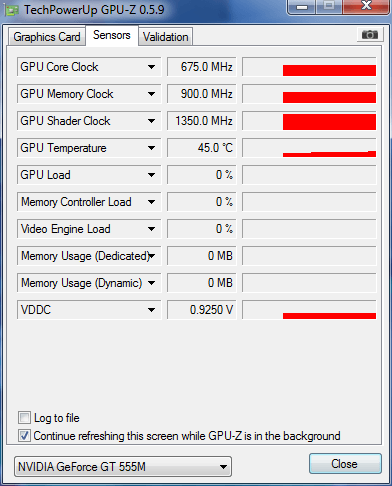
Task: Click the Close button
Action: pos(345,464)
